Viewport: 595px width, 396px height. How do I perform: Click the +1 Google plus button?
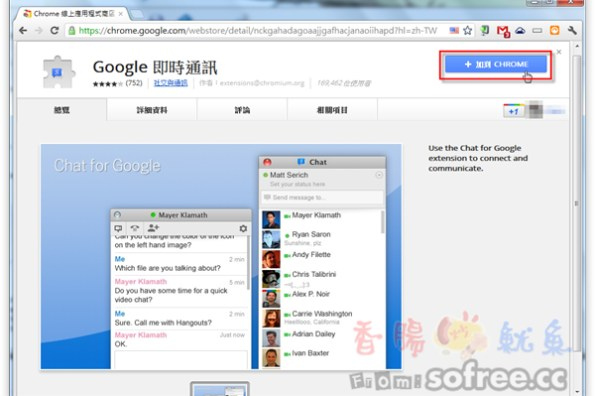514,111
